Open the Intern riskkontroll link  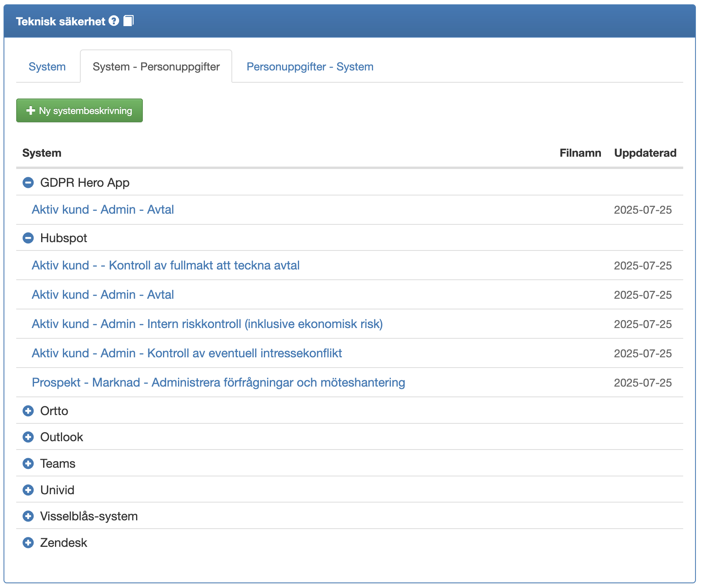(x=207, y=324)
